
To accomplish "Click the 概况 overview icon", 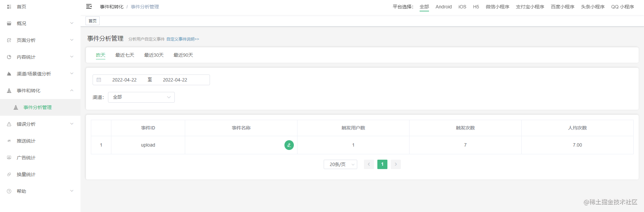I will tap(9, 23).
